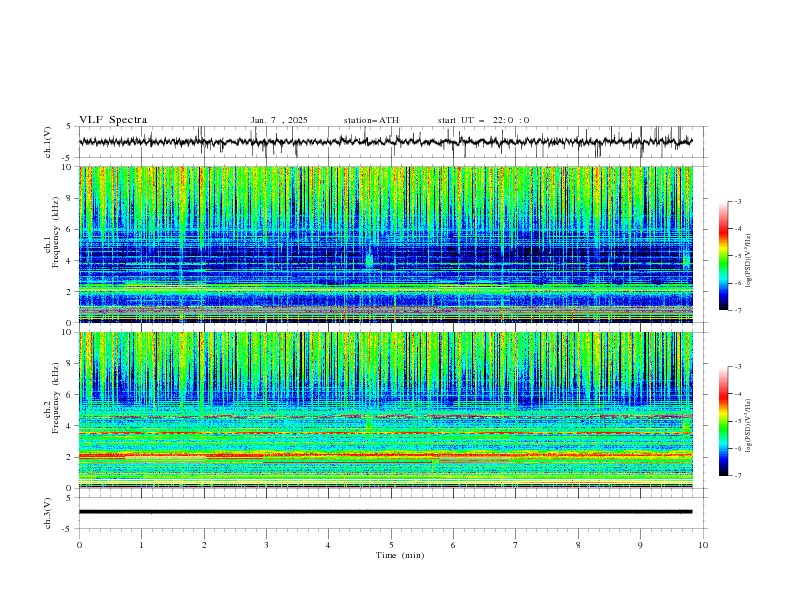Viewport: 792px width, 612px height.
Task: Click the time axis tick "0"
Action: (x=79, y=545)
